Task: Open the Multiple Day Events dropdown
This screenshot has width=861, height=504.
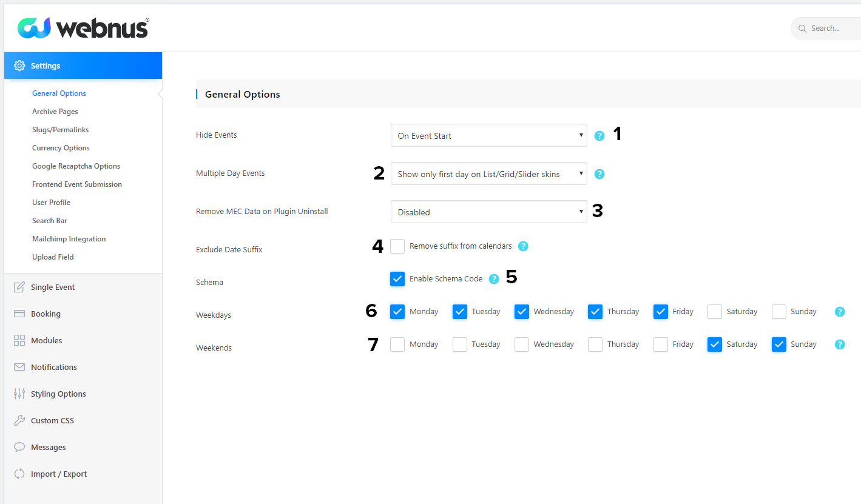Action: point(489,173)
